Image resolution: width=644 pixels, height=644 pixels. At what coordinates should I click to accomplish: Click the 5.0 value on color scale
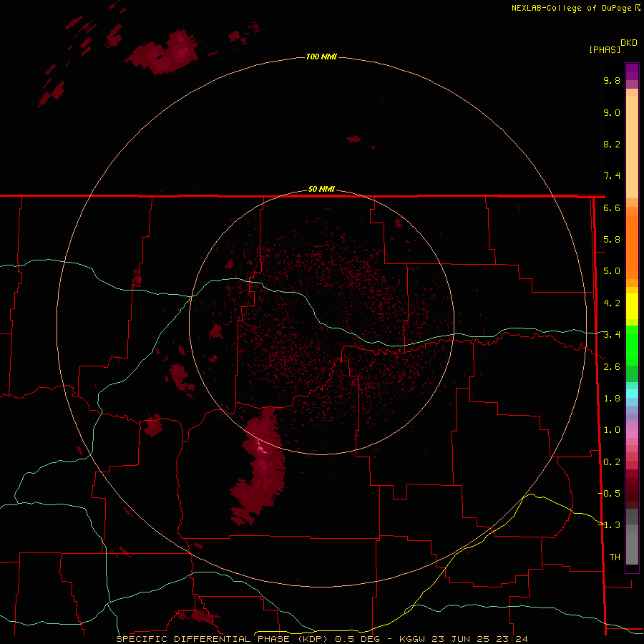pos(612,271)
